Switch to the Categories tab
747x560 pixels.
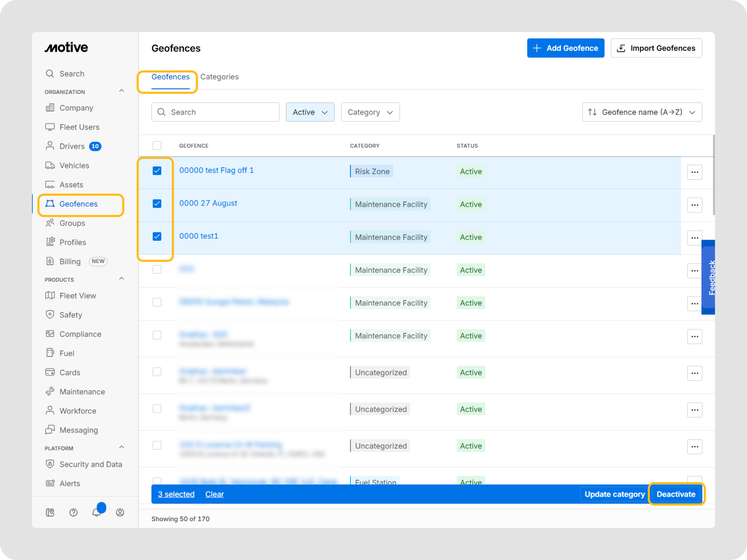tap(220, 77)
